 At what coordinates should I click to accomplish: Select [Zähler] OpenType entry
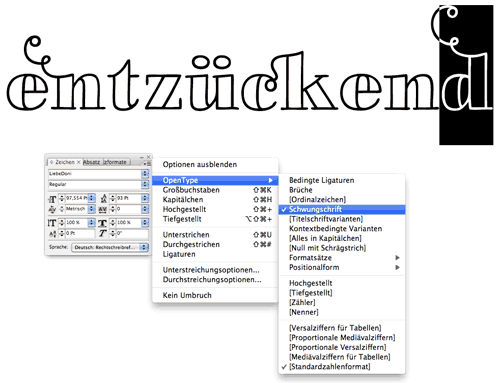(x=342, y=302)
